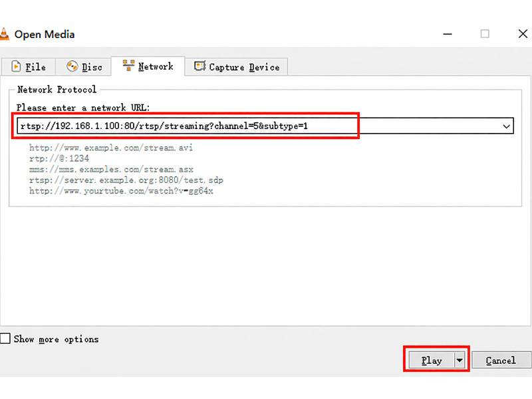532x399 pixels.
Task: Minimize the Open Media dialog
Action: click(x=446, y=34)
